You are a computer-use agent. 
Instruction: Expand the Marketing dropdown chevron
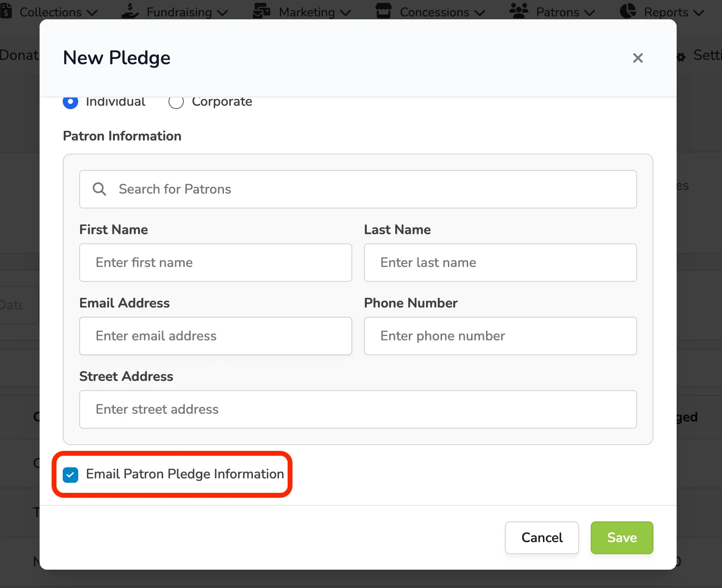(346, 13)
